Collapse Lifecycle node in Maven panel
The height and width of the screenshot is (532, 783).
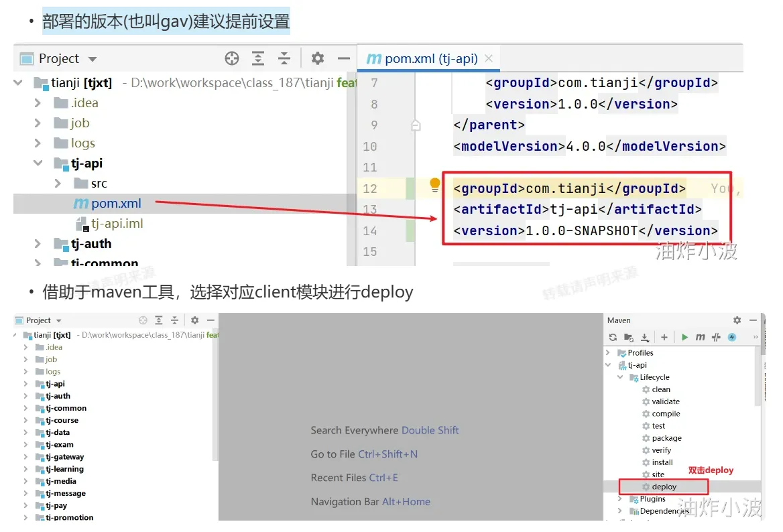pos(619,377)
